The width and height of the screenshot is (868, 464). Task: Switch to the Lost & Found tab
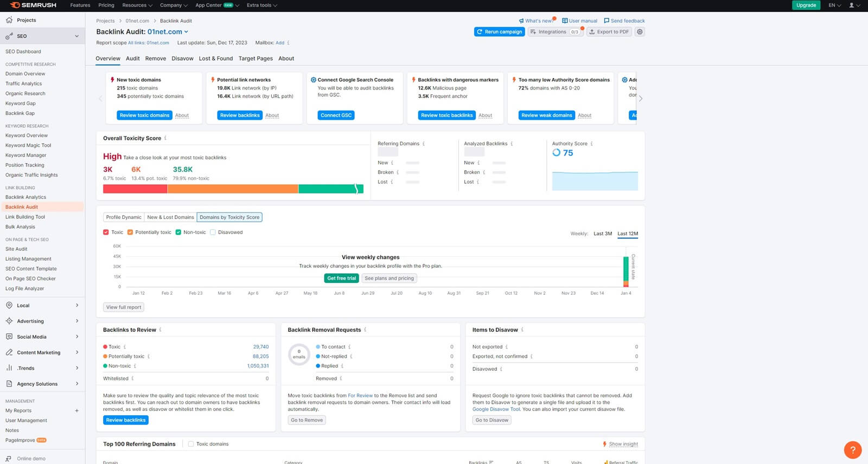pos(216,59)
